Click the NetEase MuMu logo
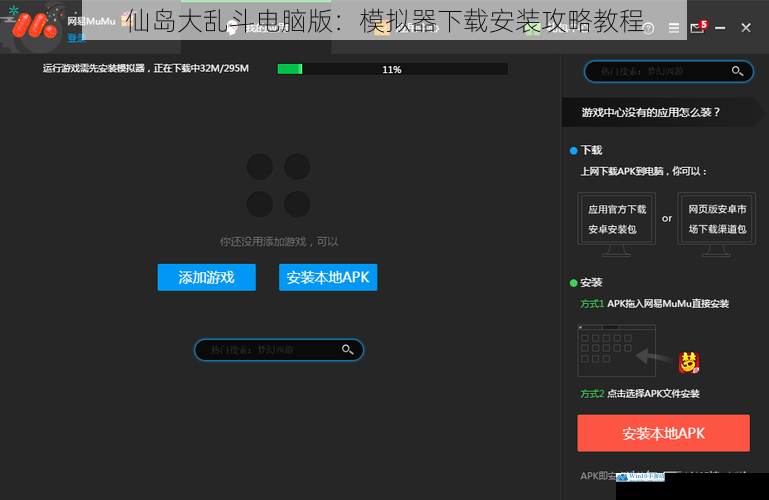 tap(35, 25)
